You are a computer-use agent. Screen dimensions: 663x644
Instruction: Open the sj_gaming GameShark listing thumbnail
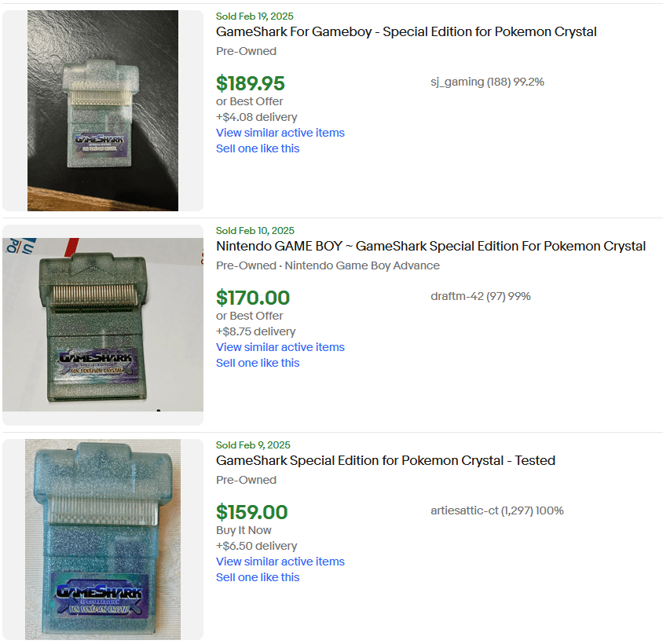click(103, 111)
